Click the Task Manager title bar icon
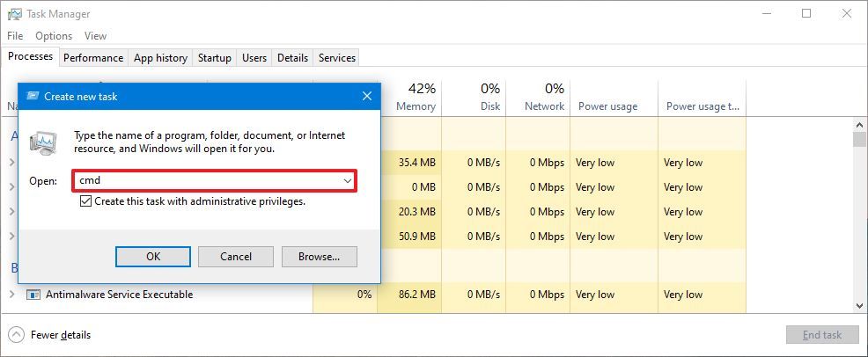The image size is (868, 357). tap(14, 14)
